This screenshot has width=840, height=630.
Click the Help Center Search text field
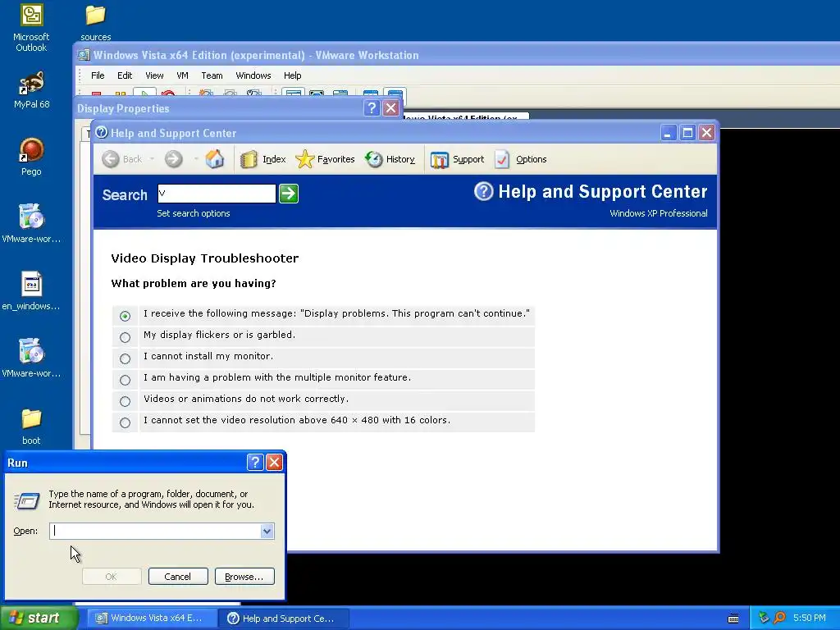pos(217,194)
